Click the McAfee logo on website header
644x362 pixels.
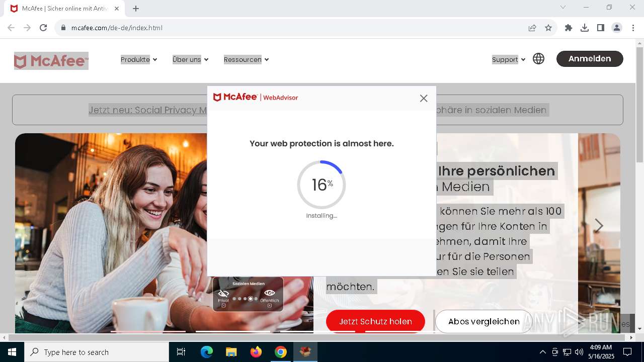(x=51, y=61)
